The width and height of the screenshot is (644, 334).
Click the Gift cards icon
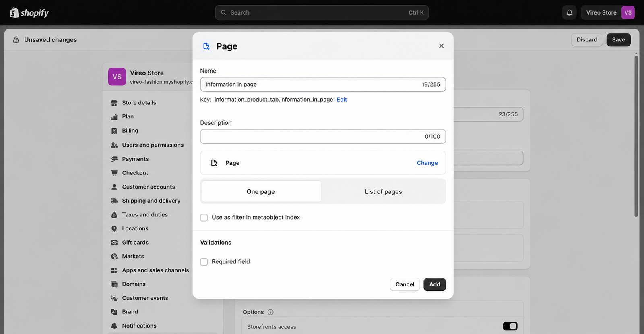[114, 243]
